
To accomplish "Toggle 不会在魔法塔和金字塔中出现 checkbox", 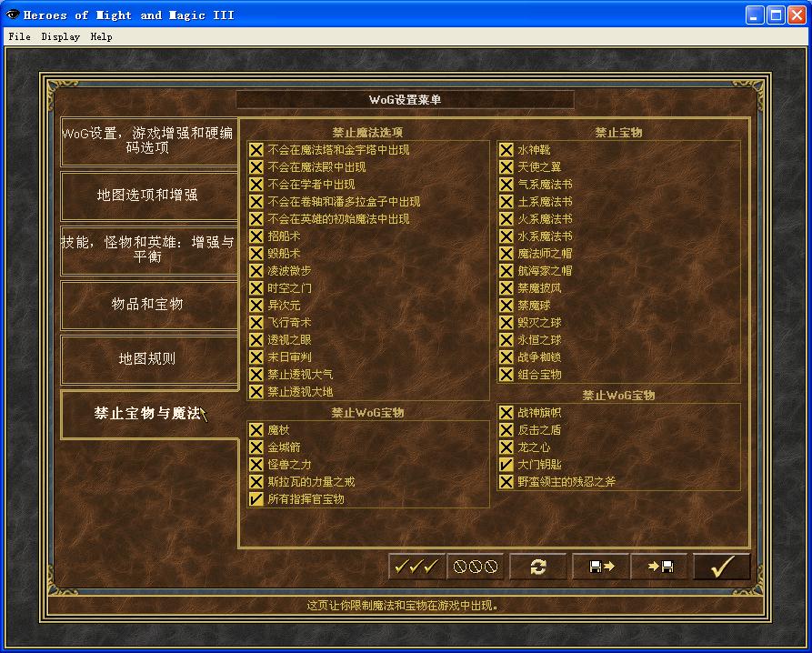I will pos(256,150).
